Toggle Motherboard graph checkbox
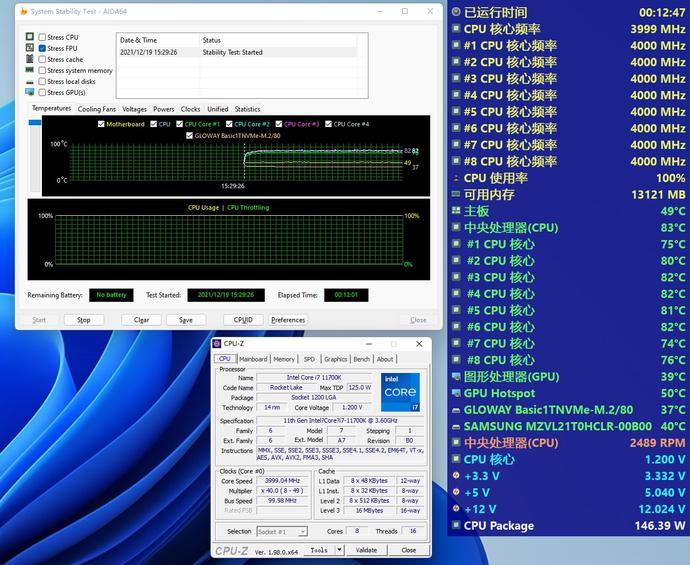The width and height of the screenshot is (690, 565). point(101,124)
